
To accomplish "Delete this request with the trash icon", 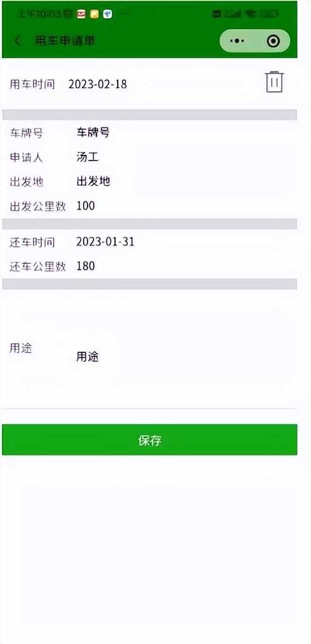I will coord(274,82).
